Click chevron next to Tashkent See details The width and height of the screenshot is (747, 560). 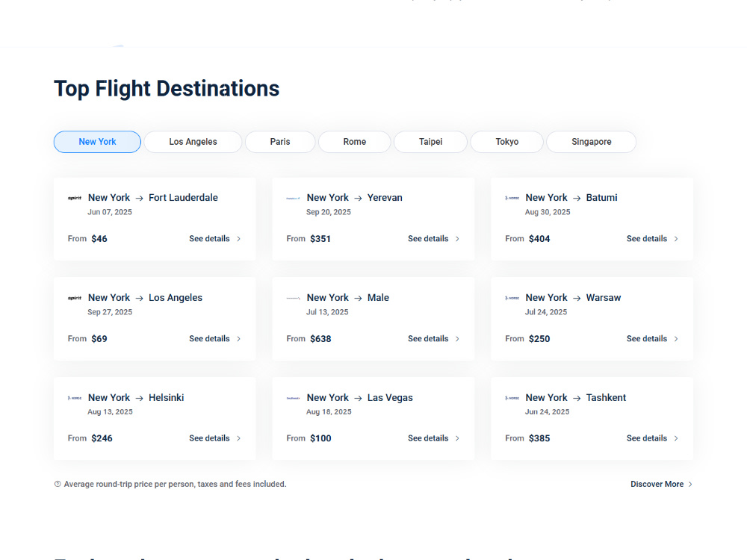pos(676,438)
